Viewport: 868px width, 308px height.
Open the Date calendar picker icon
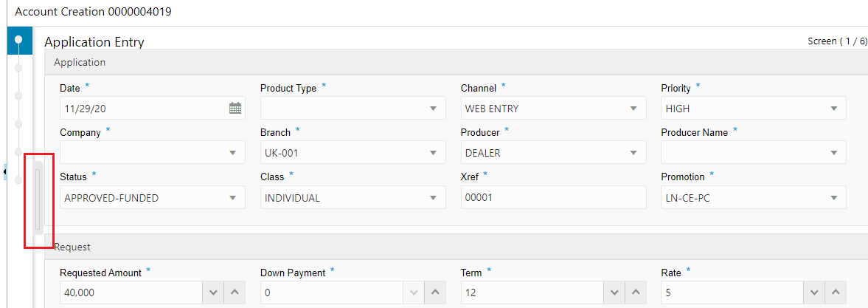(235, 109)
